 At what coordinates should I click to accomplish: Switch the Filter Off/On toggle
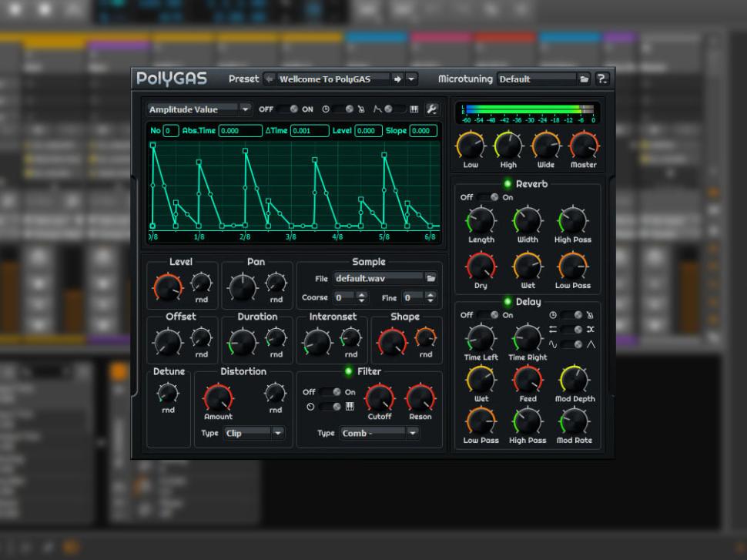[x=332, y=392]
